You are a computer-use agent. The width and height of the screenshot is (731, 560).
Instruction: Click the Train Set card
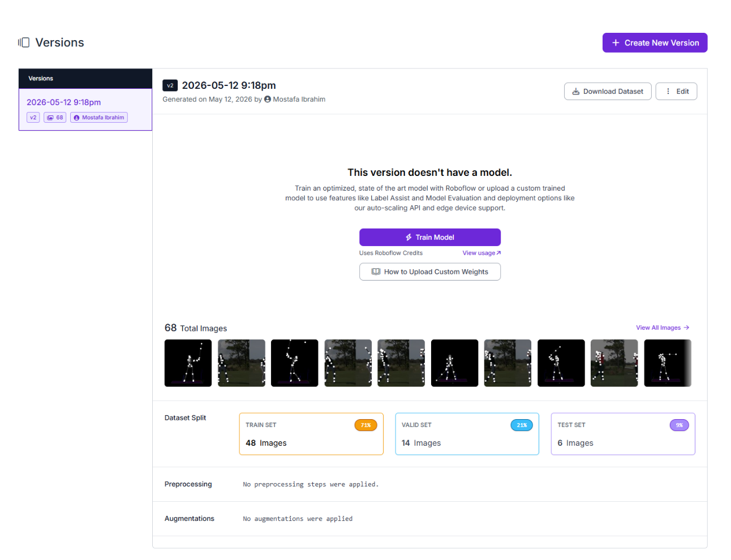311,434
